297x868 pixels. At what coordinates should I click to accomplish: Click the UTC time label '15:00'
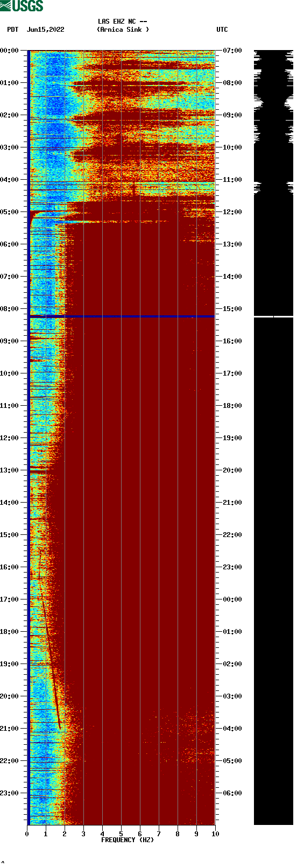tap(232, 309)
